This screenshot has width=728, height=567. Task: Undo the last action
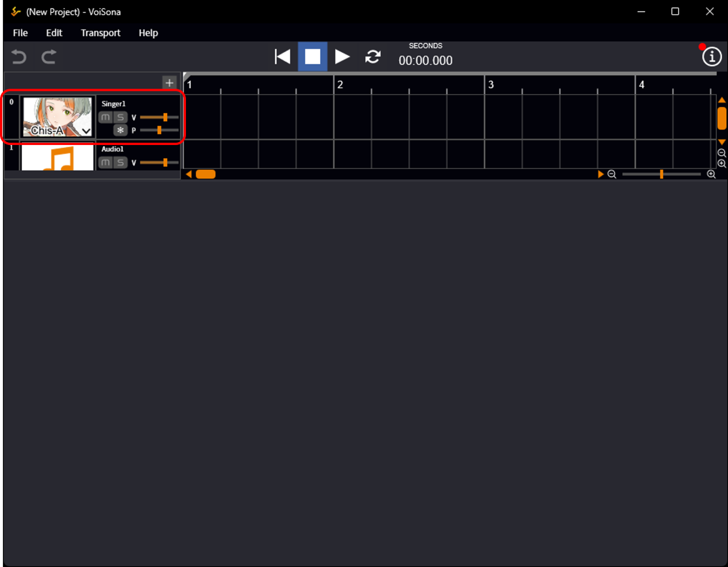(x=19, y=57)
